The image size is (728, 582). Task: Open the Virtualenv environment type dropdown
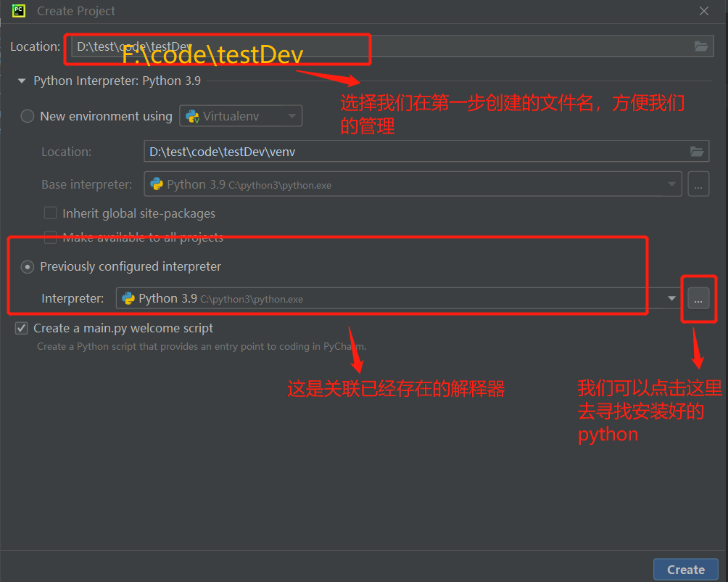pos(291,116)
